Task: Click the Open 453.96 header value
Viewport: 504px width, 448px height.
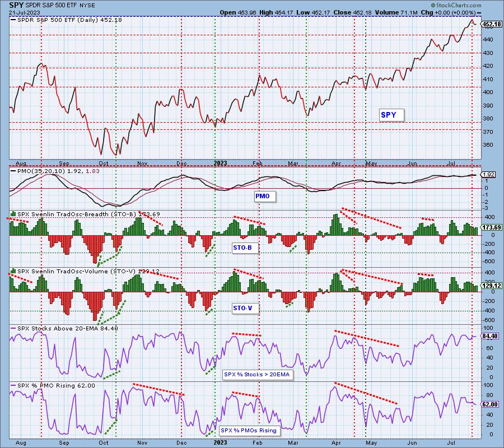Action: point(238,12)
